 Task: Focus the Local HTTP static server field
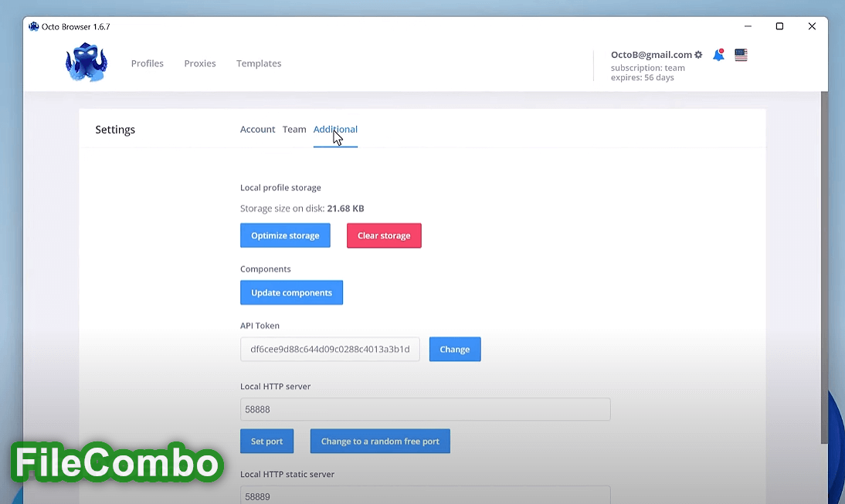(x=425, y=496)
